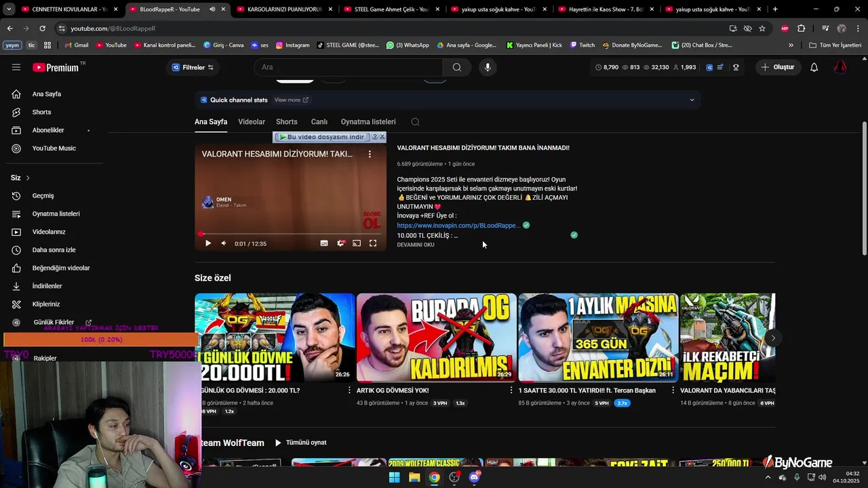Toggle subtitles on the video player

324,243
